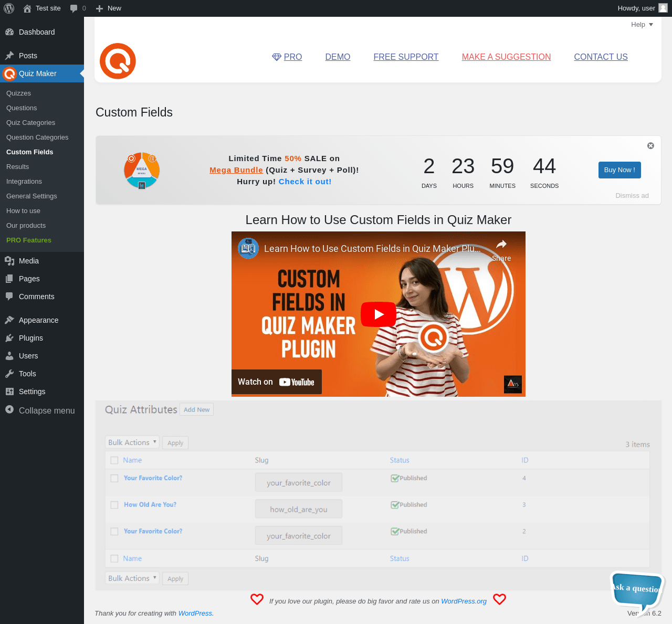The image size is (672, 624).
Task: Click the orange Quiz Maker logo
Action: 118,61
